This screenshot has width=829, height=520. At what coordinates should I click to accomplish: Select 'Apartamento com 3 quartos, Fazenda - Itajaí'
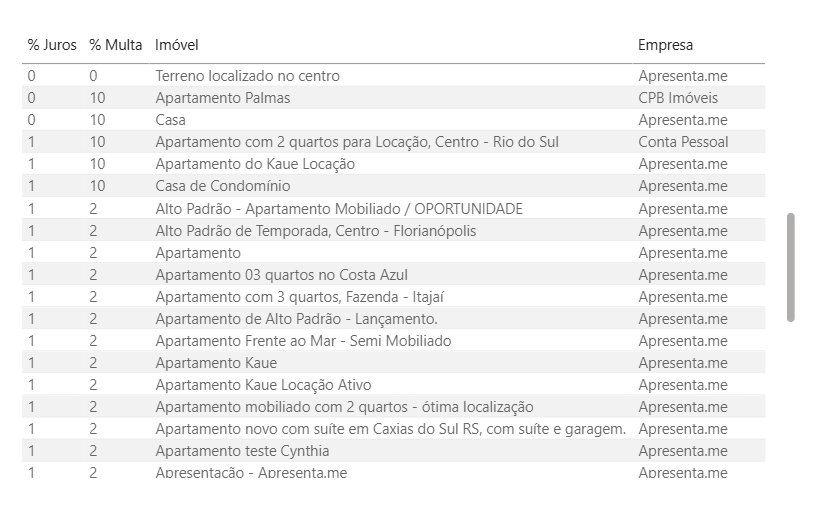coord(299,297)
